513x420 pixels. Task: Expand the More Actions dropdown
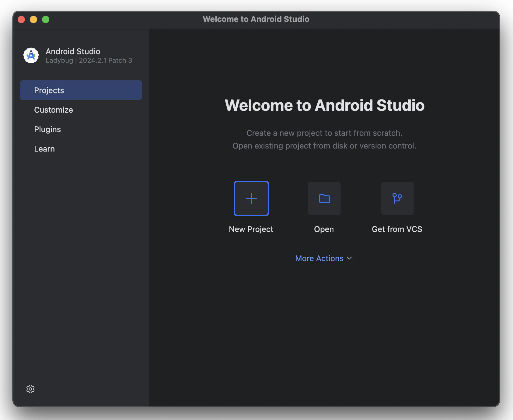click(324, 258)
